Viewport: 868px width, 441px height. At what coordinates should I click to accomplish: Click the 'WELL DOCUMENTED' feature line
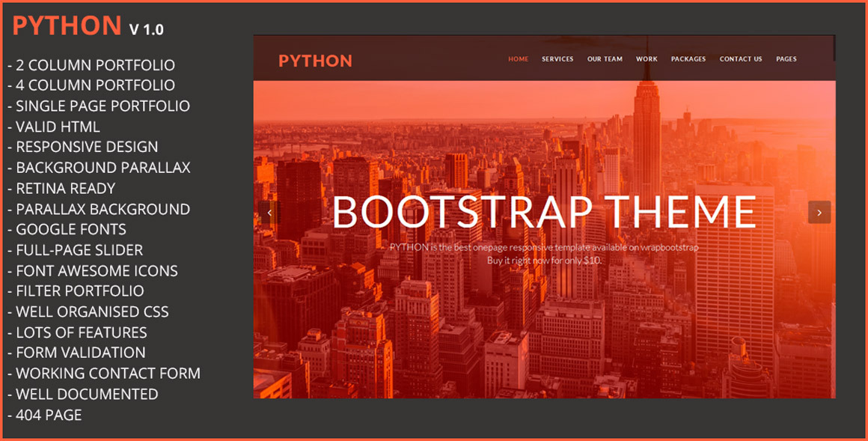click(83, 394)
